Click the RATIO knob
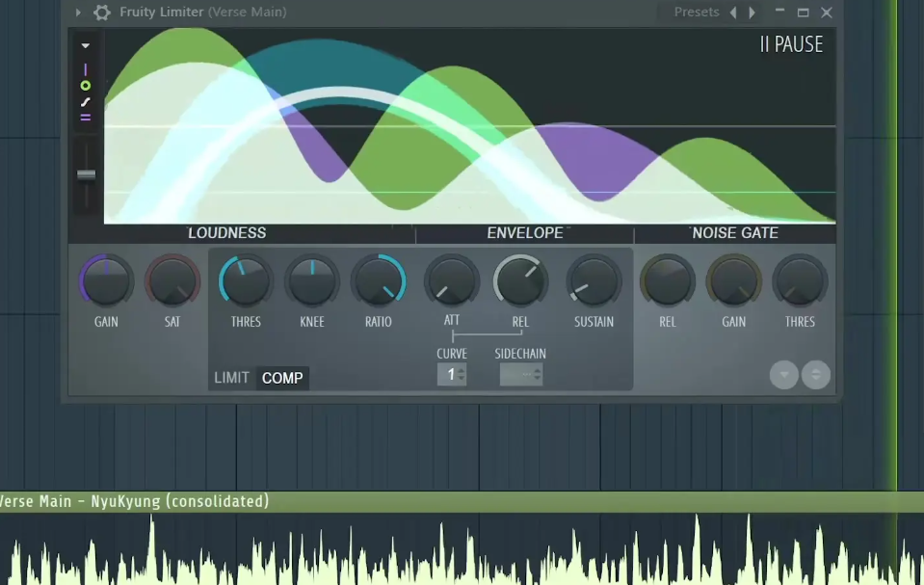Viewport: 924px width, 585px height. click(x=379, y=280)
